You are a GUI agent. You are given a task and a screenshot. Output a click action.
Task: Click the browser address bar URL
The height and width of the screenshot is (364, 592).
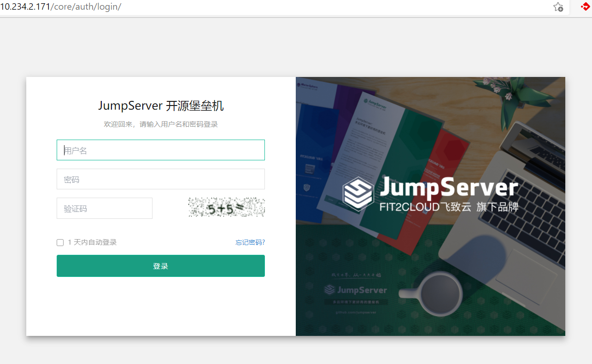60,7
